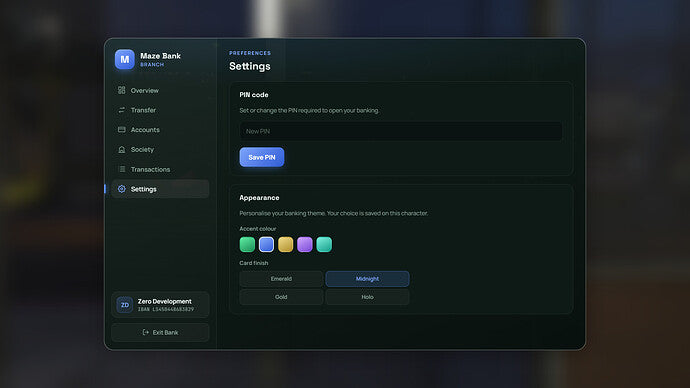The width and height of the screenshot is (690, 388).
Task: Open the Overview page
Action: 160,90
